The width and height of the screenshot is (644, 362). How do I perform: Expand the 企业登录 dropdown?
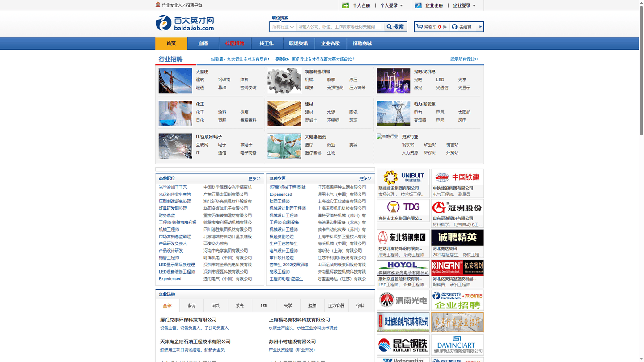pyautogui.click(x=464, y=6)
